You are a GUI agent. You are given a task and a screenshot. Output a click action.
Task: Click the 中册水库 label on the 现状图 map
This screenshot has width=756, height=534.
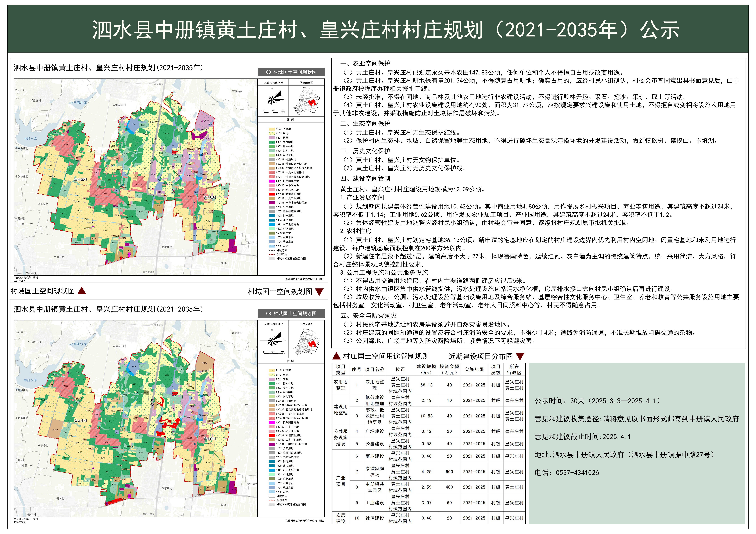coord(30,139)
